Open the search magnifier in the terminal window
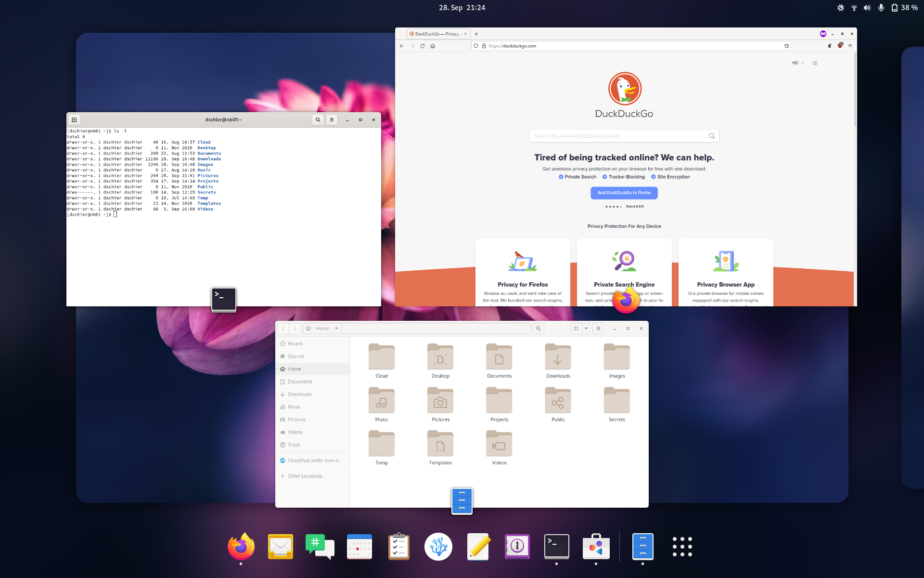The image size is (924, 578). click(x=318, y=119)
